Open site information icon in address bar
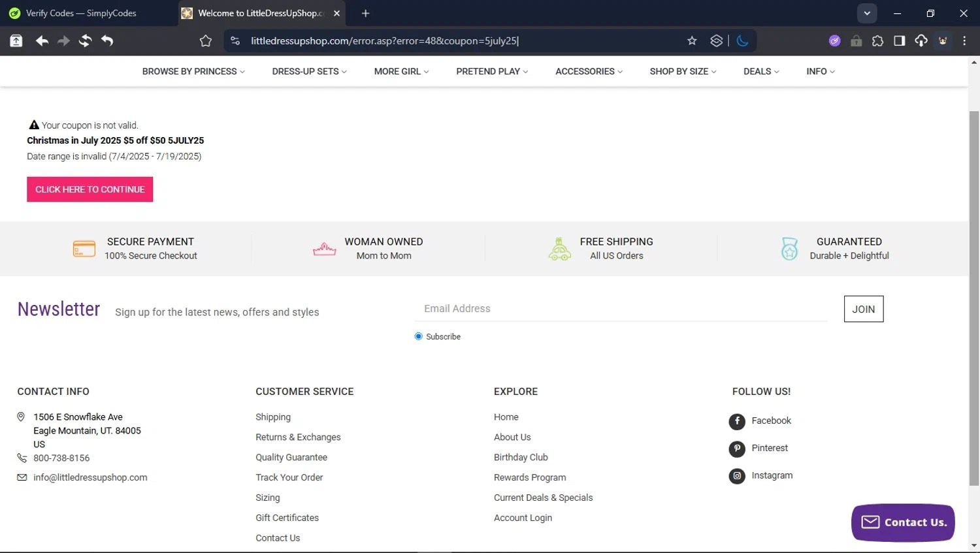The height and width of the screenshot is (553, 980). click(235, 40)
